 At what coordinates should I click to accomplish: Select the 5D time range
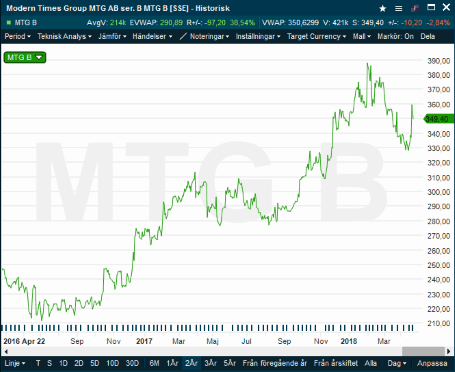click(95, 363)
